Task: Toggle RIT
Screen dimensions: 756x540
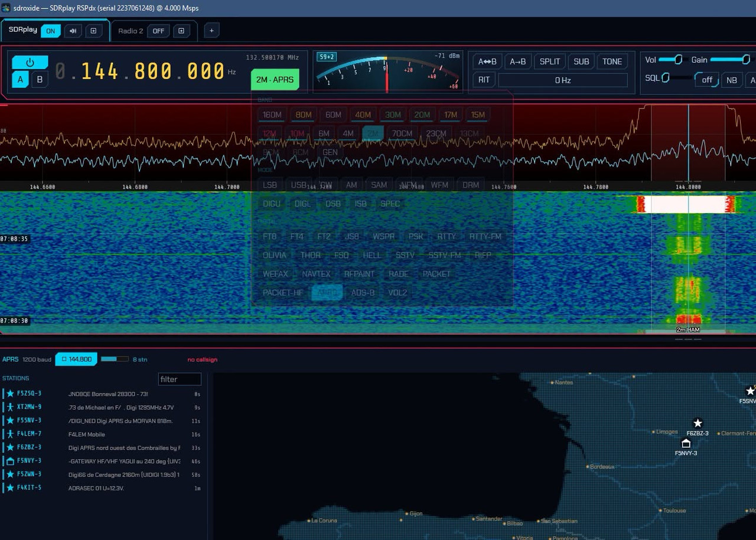Action: [x=484, y=80]
